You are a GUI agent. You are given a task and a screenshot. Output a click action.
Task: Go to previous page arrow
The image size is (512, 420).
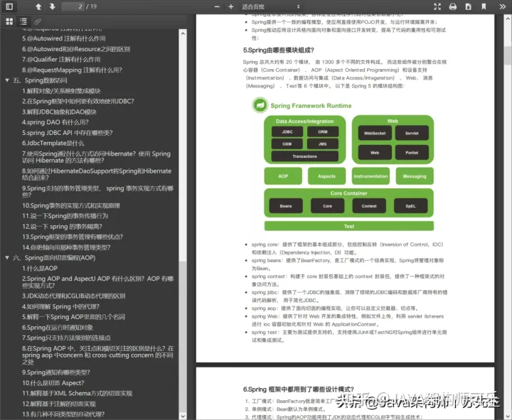(38, 6)
